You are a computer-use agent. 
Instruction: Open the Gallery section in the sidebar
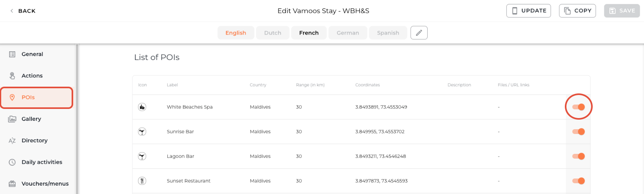coord(31,119)
